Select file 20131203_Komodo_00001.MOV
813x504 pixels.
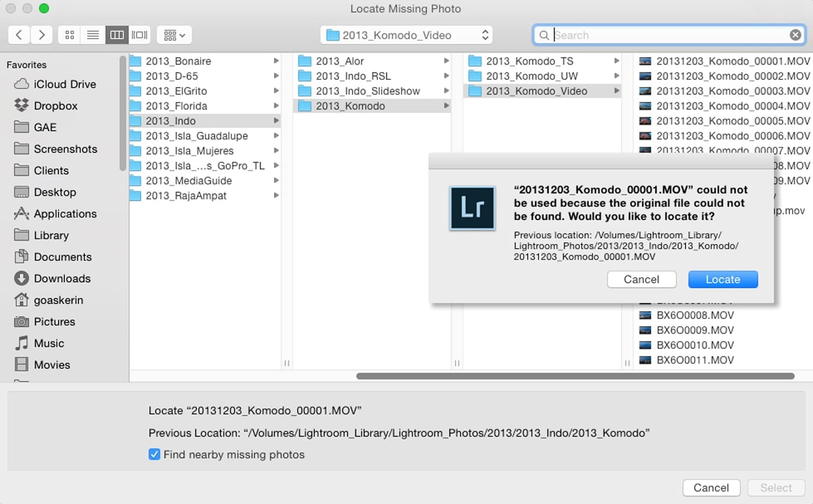724,61
